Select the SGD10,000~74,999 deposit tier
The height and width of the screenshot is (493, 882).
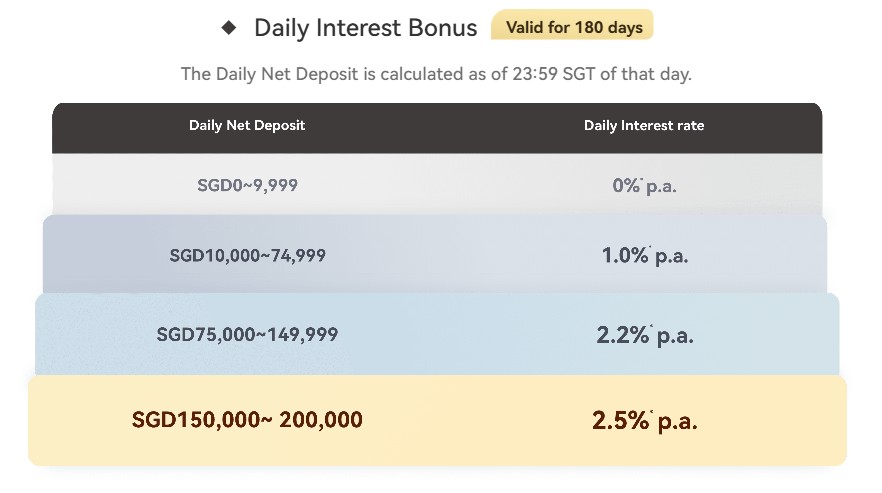pos(248,256)
